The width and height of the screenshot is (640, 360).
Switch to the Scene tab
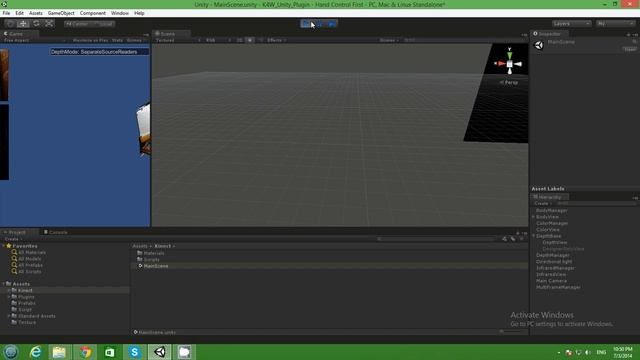[171, 34]
